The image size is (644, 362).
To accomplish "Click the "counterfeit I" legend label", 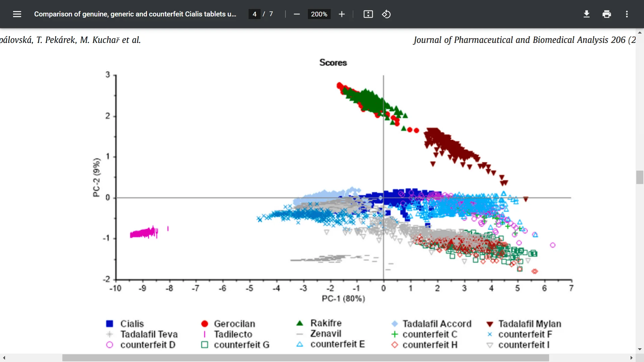I will (x=524, y=345).
